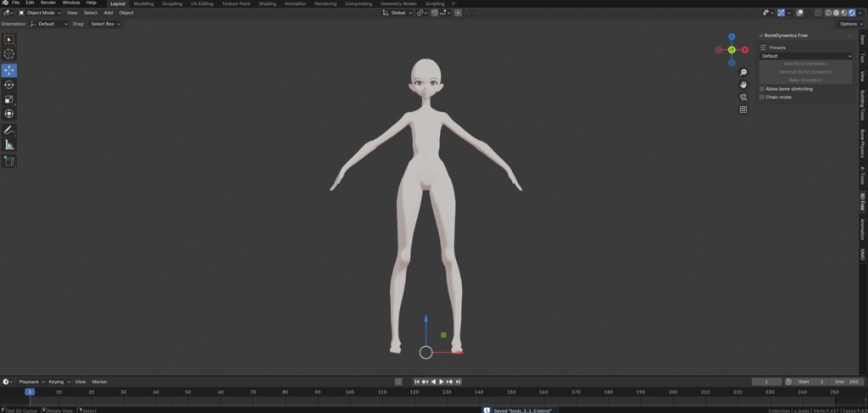Screen dimensions: 868x413
Task: Select the Transform tool
Action: (x=8, y=114)
